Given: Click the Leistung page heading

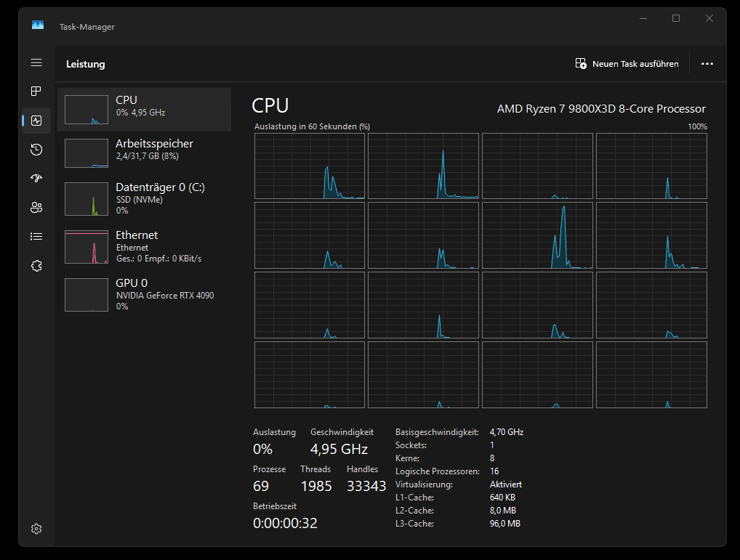Looking at the screenshot, I should [86, 64].
